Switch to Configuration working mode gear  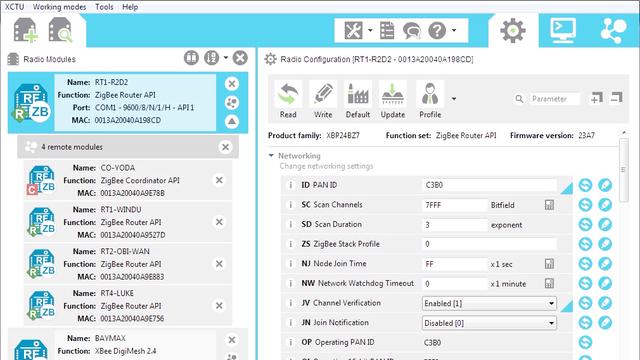point(513,31)
